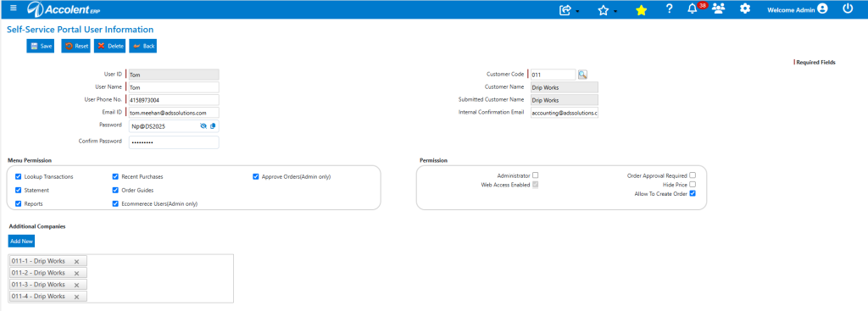
Task: Click the Internal Confirmation Email field
Action: (564, 113)
